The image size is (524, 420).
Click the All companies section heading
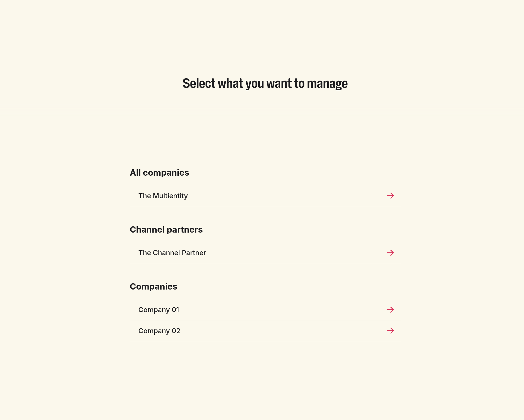159,173
